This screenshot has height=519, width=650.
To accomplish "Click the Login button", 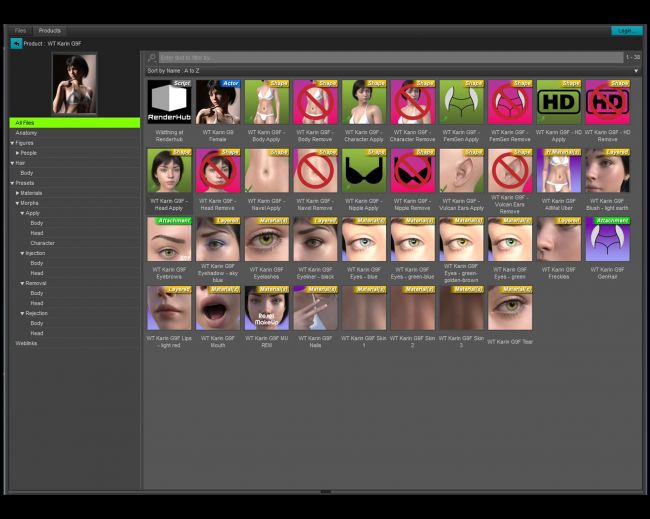I will 626,31.
